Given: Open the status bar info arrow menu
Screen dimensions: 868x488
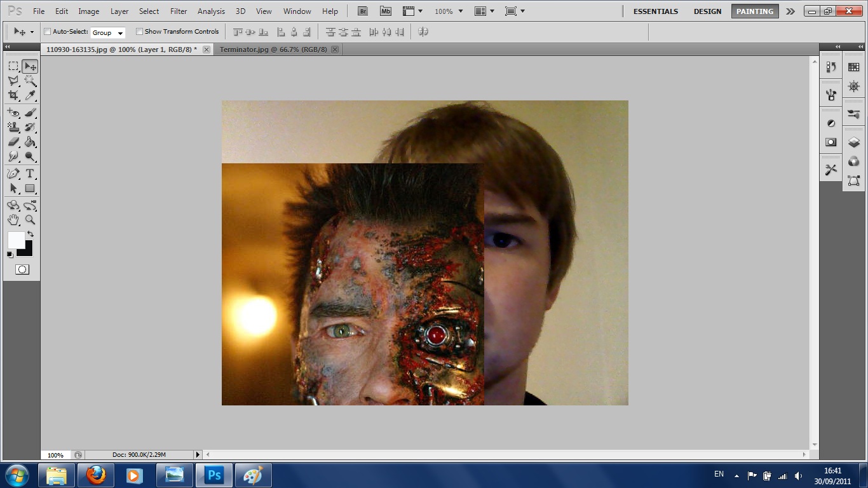Looking at the screenshot, I should (x=198, y=454).
